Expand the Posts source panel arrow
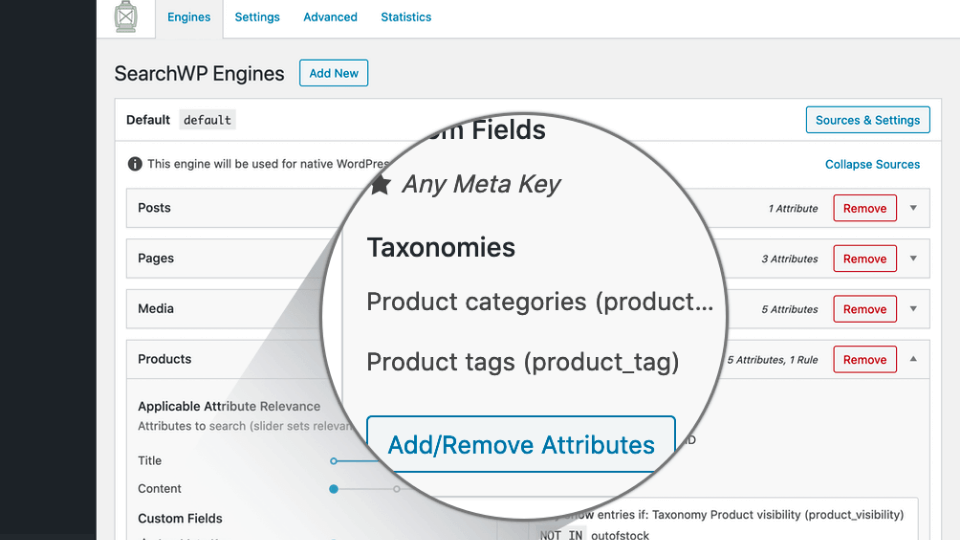The height and width of the screenshot is (540, 960). (913, 208)
